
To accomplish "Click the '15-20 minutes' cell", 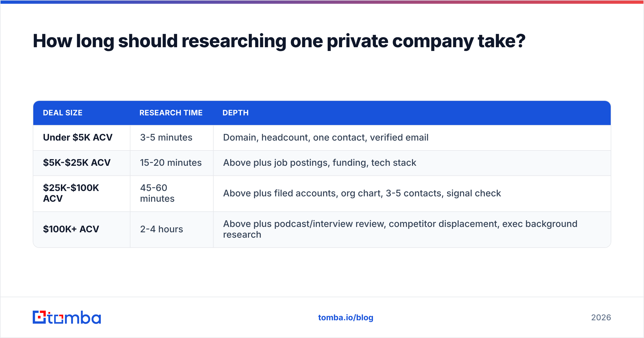I will point(172,163).
